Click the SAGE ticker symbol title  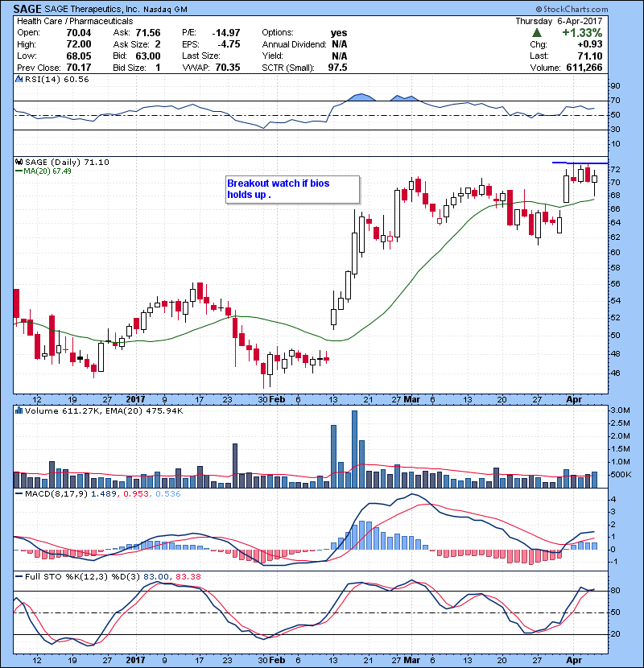click(x=27, y=9)
